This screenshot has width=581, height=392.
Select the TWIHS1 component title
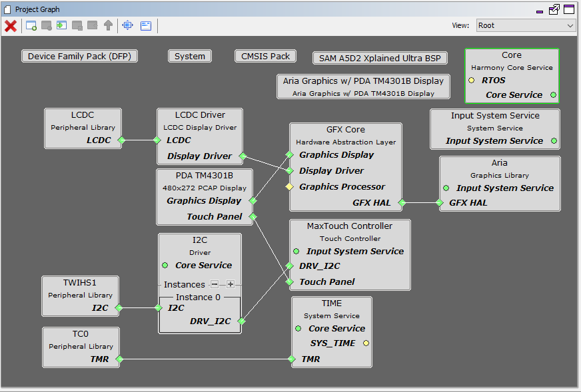click(x=80, y=283)
